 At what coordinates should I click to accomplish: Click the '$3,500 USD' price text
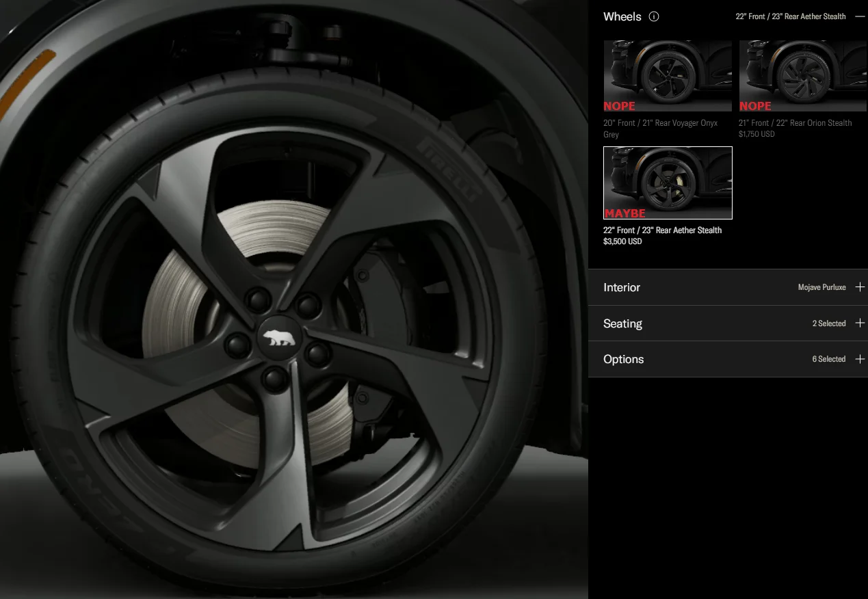(x=622, y=241)
